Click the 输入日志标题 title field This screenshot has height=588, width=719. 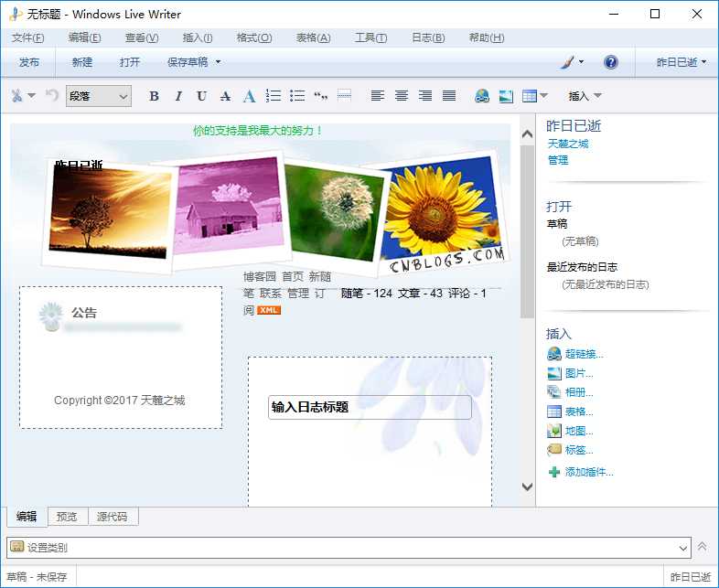(x=370, y=407)
